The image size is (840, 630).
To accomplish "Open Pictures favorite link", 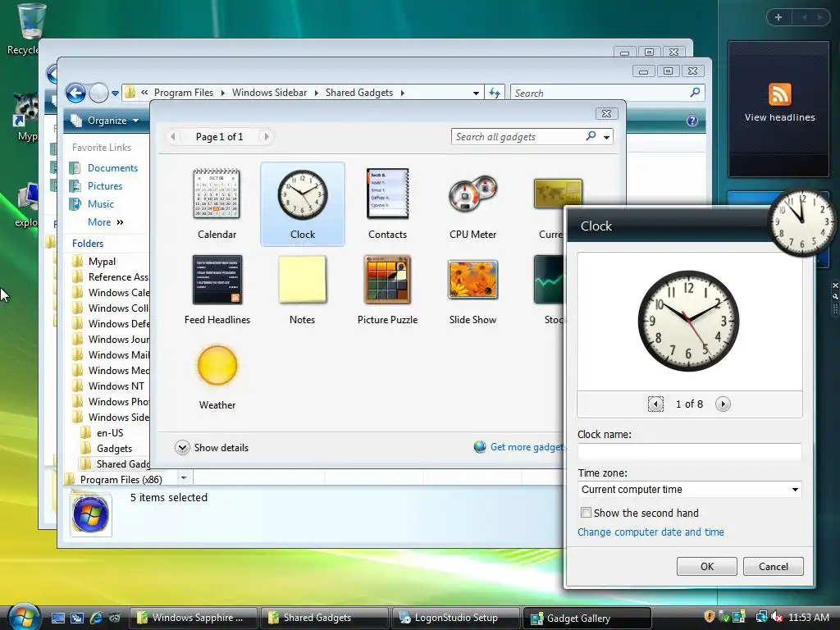I will pyautogui.click(x=105, y=186).
